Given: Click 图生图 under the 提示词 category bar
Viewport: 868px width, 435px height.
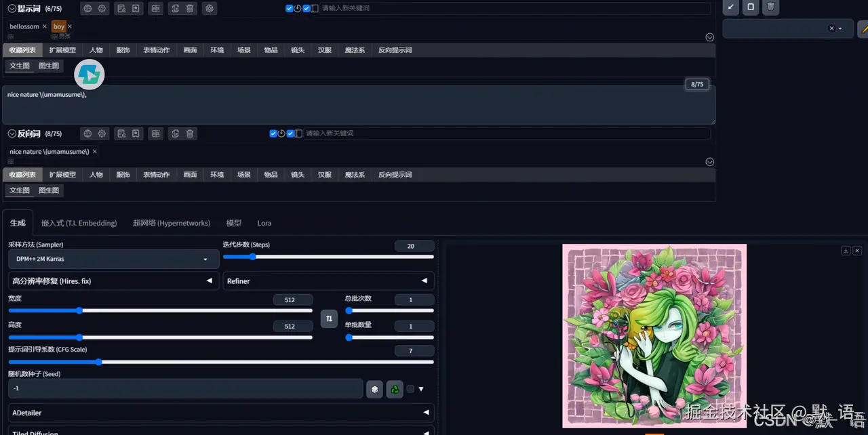Looking at the screenshot, I should 49,66.
